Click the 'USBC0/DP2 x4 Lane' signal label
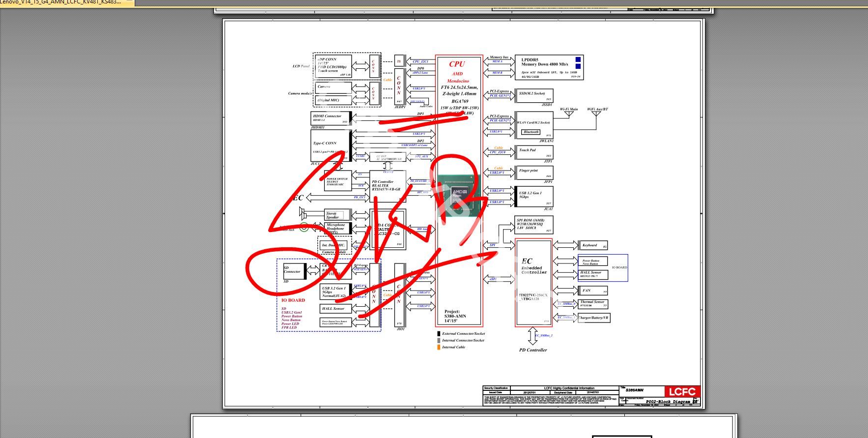Screen dimensions: 868x438 pyautogui.click(x=414, y=145)
